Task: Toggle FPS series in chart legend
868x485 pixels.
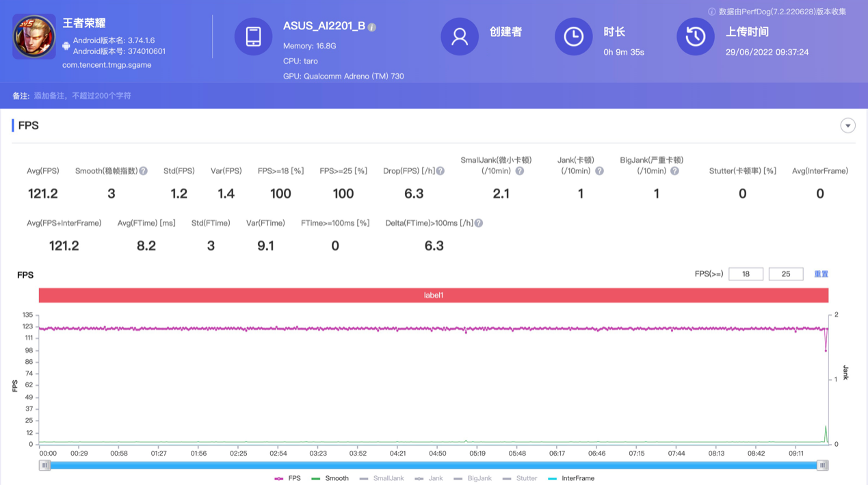Action: click(288, 478)
